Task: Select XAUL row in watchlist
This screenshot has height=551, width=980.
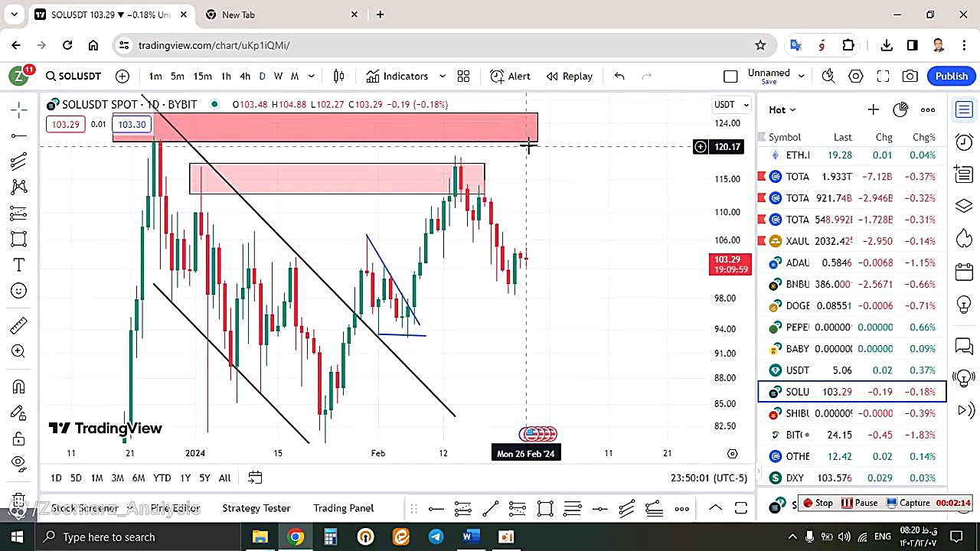Action: [x=852, y=241]
